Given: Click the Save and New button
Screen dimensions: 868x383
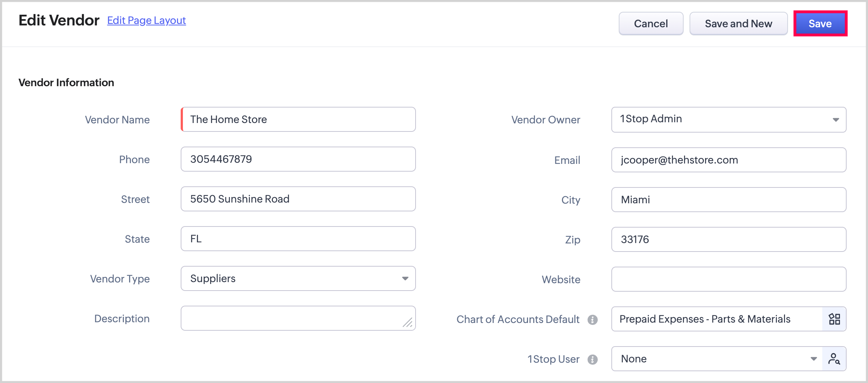Looking at the screenshot, I should click(x=738, y=24).
